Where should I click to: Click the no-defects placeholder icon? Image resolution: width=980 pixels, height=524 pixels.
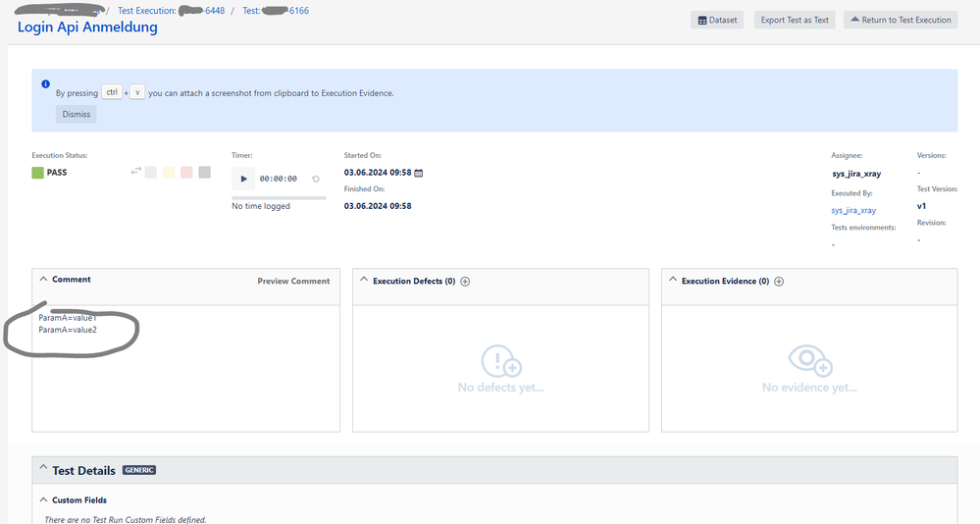pos(501,361)
